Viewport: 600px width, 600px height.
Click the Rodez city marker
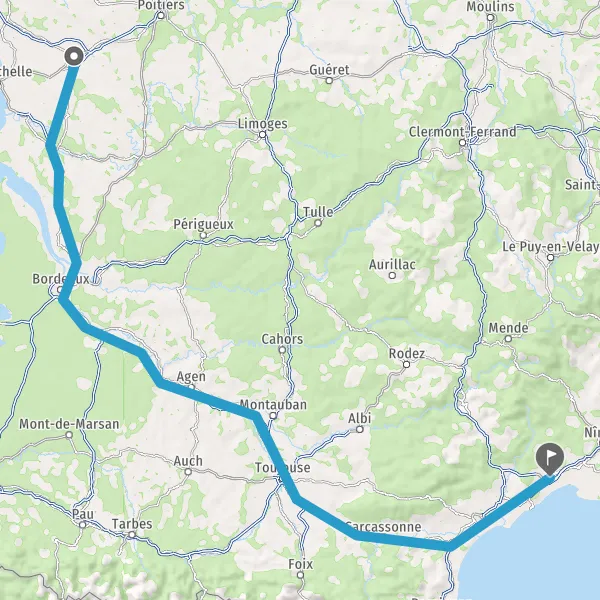tap(406, 364)
